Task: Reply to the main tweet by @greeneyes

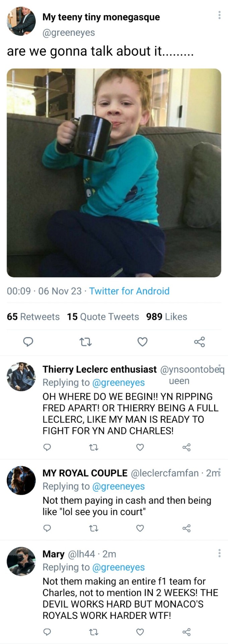Action: pos(28,342)
